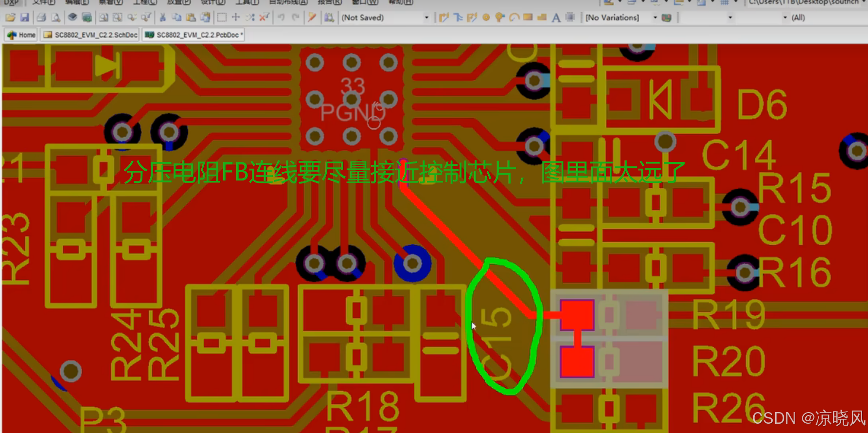The image size is (868, 433).
Task: Choose the Move Selection cross icon
Action: pos(236,18)
